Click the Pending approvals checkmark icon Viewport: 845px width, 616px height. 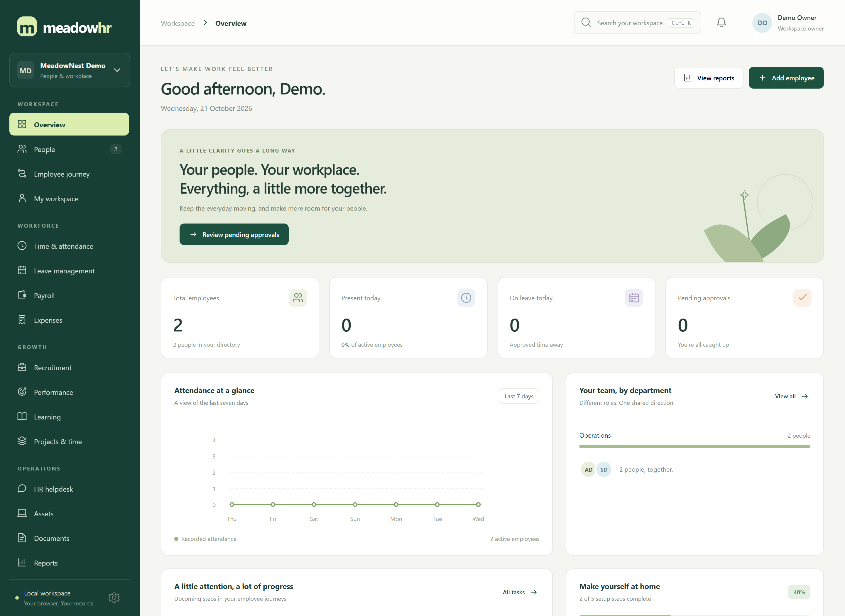(x=802, y=297)
